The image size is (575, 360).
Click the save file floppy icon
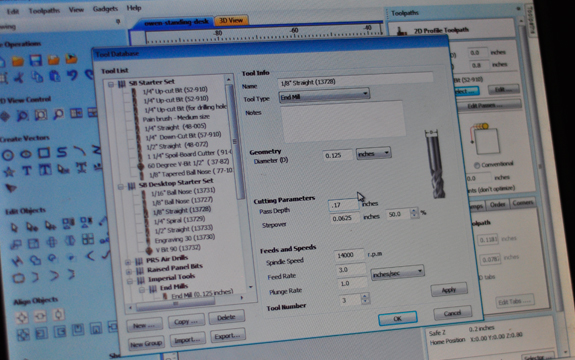pos(36,60)
